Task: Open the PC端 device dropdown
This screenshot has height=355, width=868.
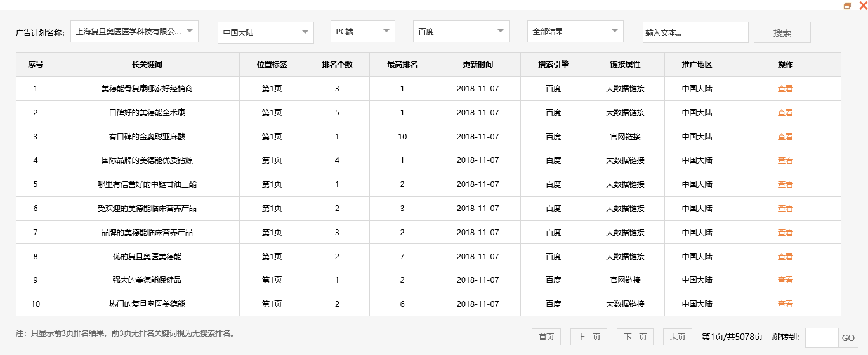Action: coord(363,31)
